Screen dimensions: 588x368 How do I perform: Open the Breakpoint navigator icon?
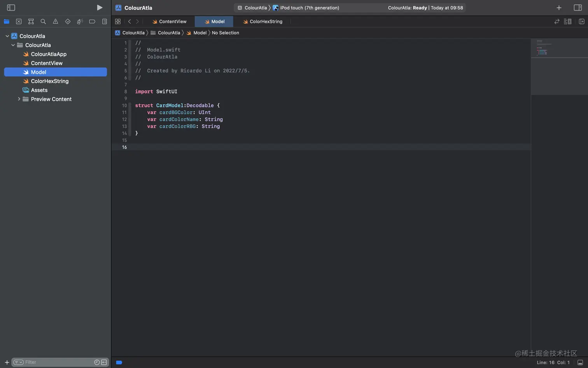[92, 21]
